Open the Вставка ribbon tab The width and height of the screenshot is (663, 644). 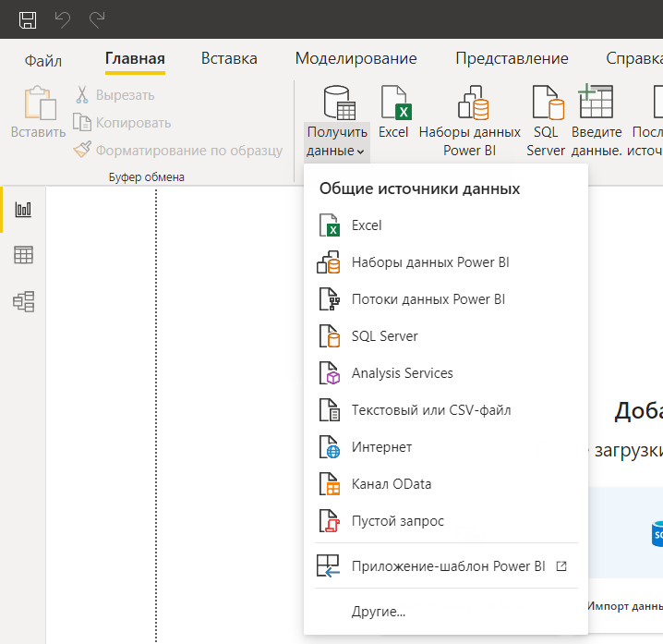229,59
